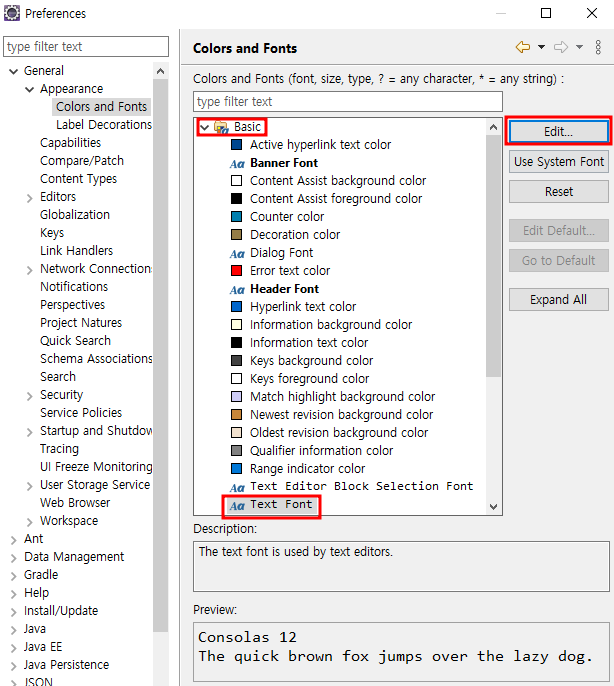Click the sidebar tree scroll up arrow
Screen dimensions: 614x686
point(161,71)
